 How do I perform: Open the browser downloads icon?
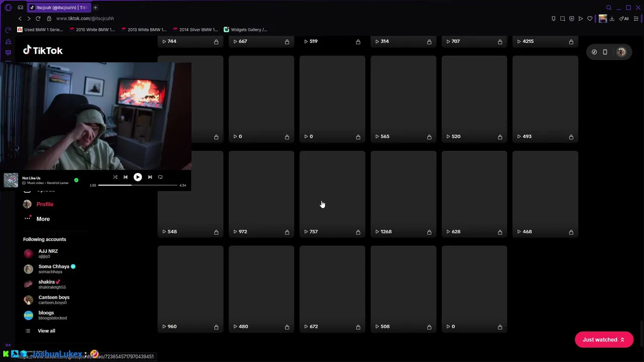(612, 19)
